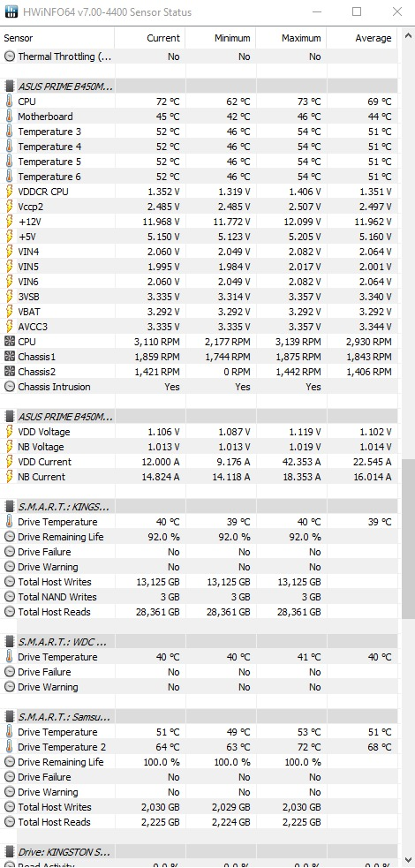Click the vertical scrollbar thumb
The image size is (415, 868).
[x=408, y=539]
